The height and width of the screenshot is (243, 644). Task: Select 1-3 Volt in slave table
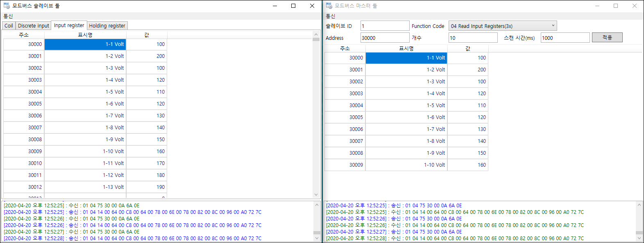tap(85, 68)
